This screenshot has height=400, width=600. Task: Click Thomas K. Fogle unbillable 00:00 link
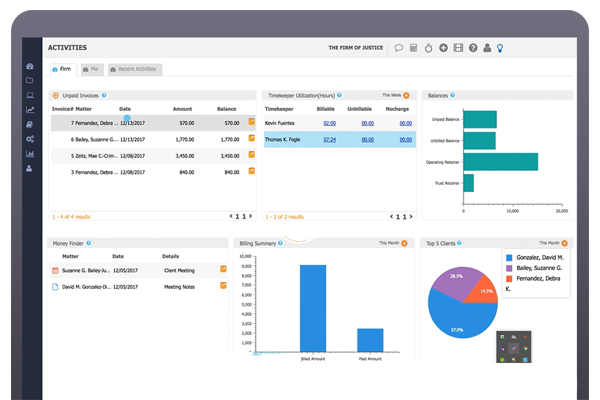click(x=368, y=140)
